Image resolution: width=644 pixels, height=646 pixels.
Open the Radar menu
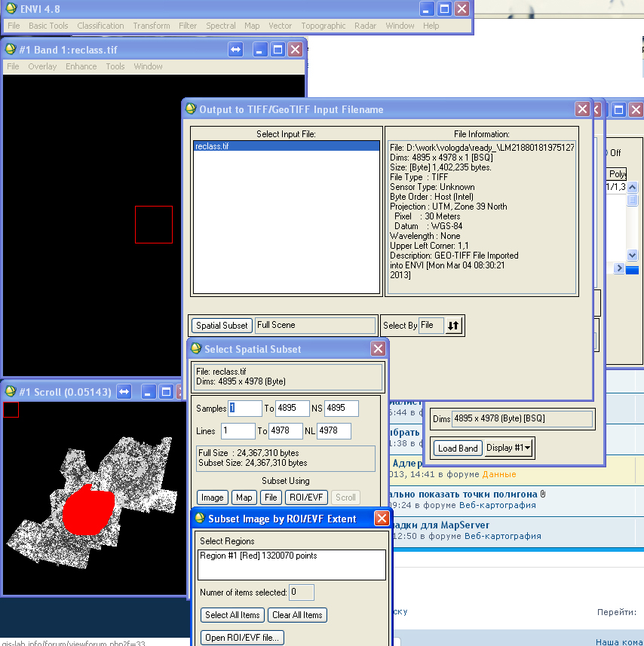[x=365, y=26]
